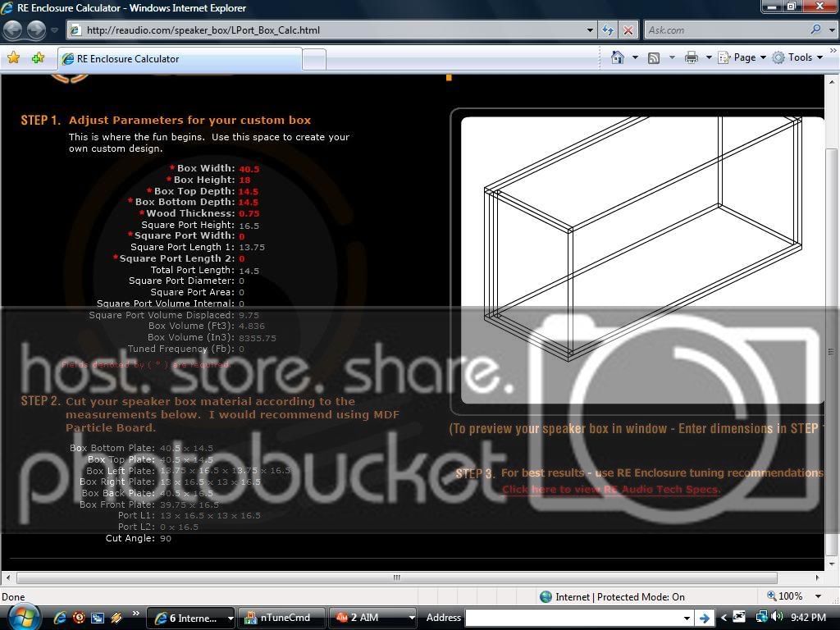Click the Box Top Depth value

[x=249, y=192]
